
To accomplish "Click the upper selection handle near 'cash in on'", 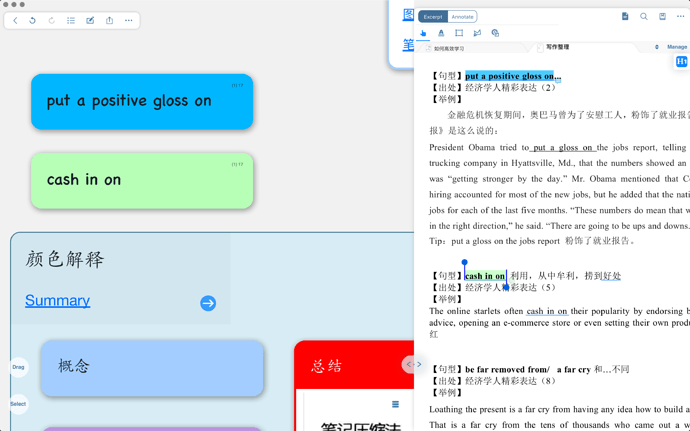I will pos(464,262).
